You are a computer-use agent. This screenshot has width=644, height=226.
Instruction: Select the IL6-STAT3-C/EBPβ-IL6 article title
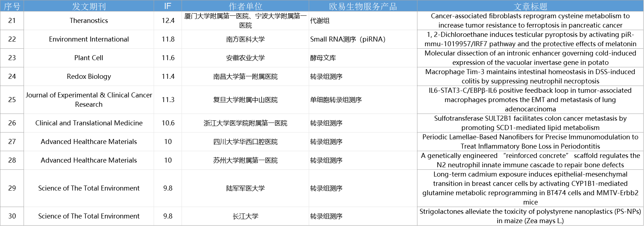tap(530, 100)
